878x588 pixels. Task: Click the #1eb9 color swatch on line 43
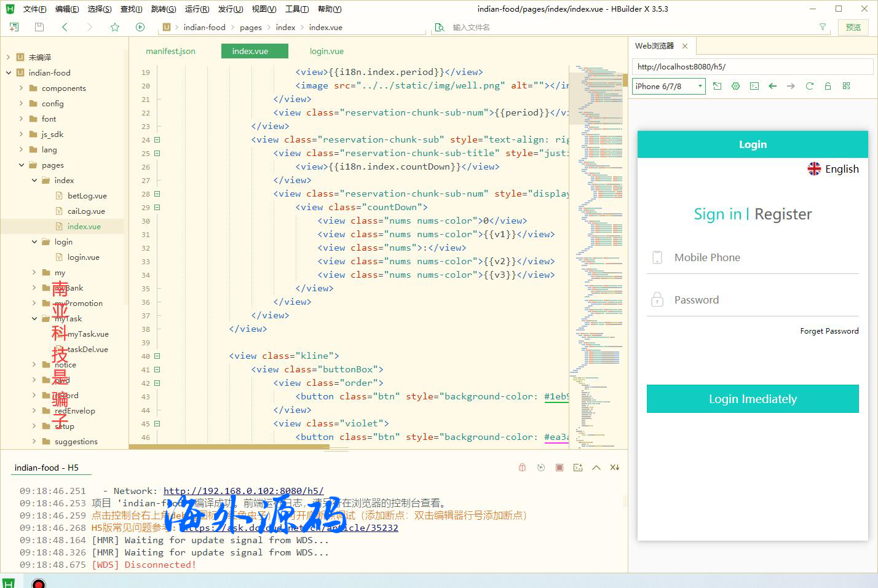[x=556, y=397]
